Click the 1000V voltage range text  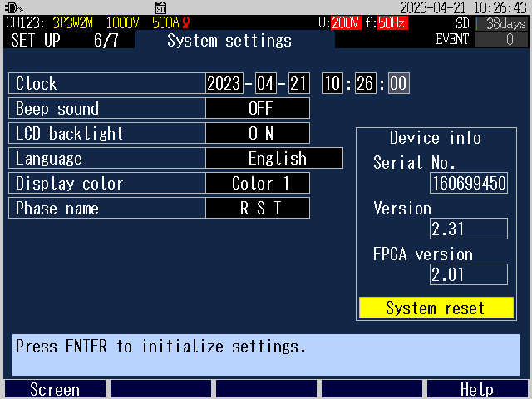point(122,23)
